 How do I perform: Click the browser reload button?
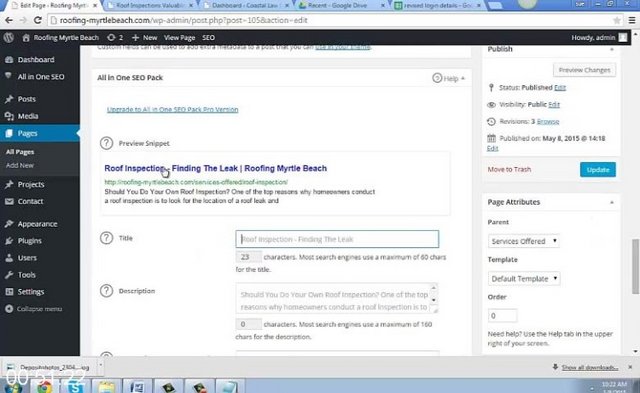(38, 20)
